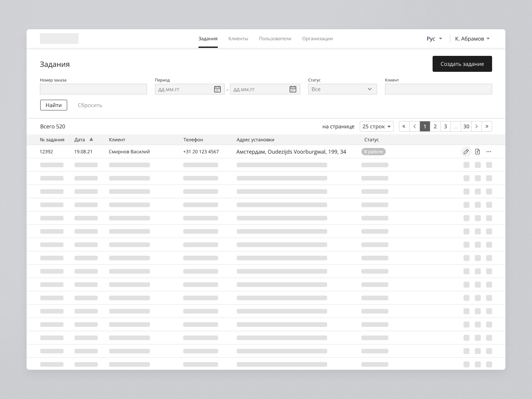Click the Создать задание button

click(x=462, y=64)
